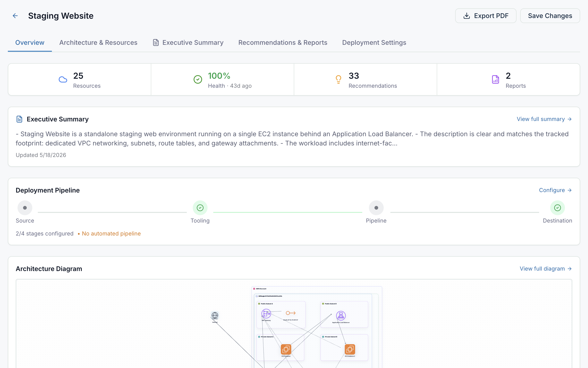Screen dimensions: 588x368
Task: Select the Overview tab
Action: click(30, 42)
